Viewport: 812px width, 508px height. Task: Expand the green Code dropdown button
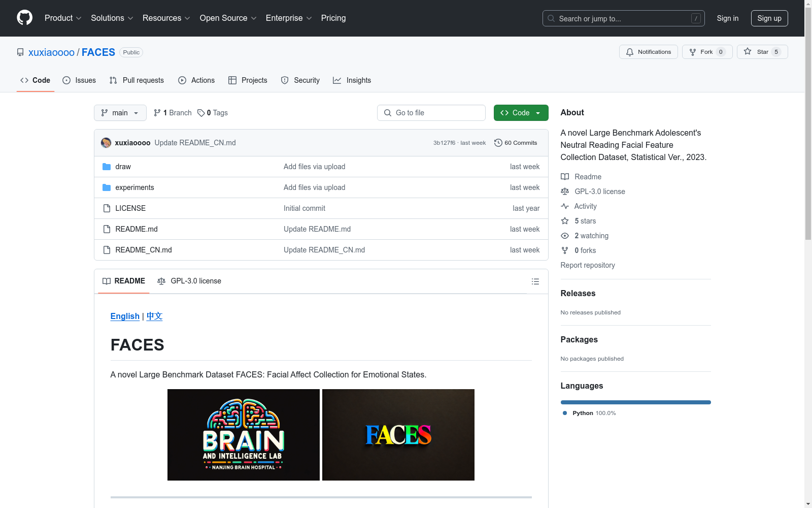click(x=521, y=113)
